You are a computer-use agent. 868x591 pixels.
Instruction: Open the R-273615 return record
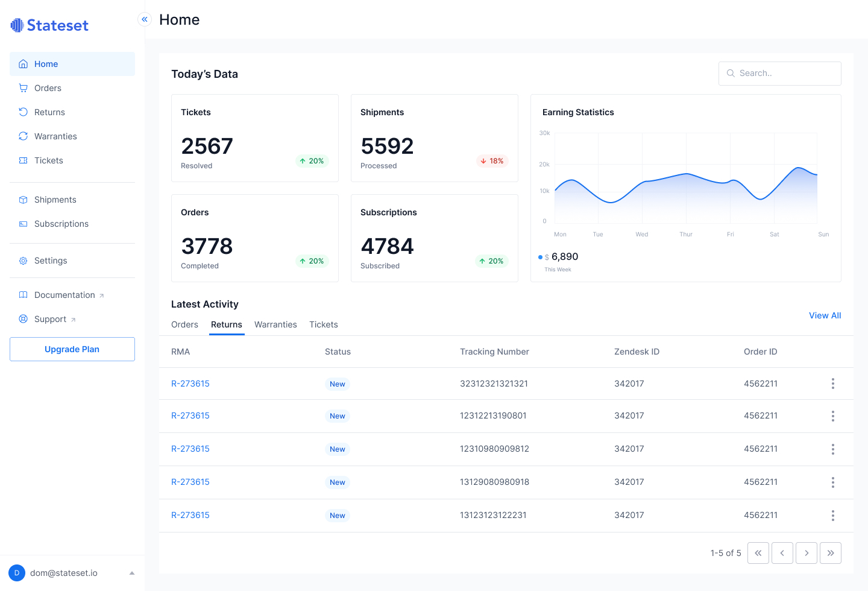pyautogui.click(x=190, y=384)
